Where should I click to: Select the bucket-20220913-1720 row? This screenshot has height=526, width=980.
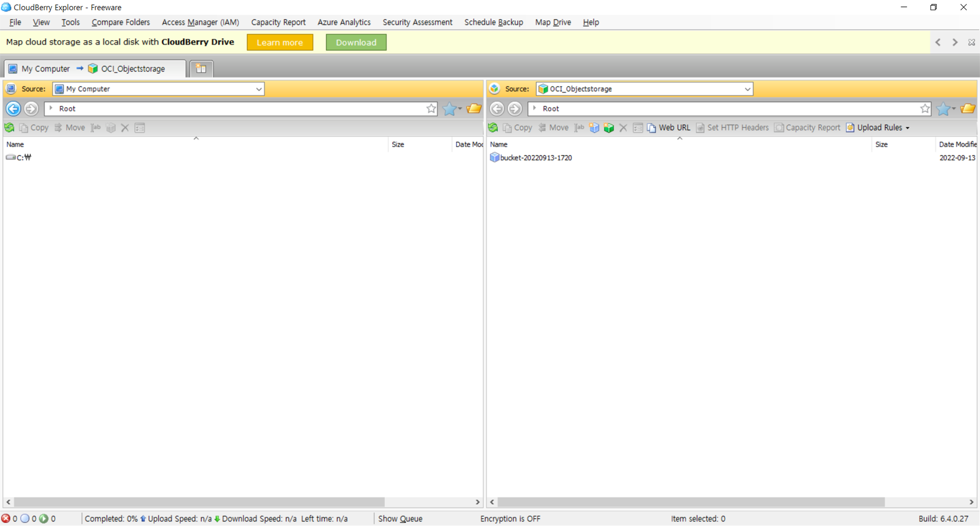(x=732, y=157)
